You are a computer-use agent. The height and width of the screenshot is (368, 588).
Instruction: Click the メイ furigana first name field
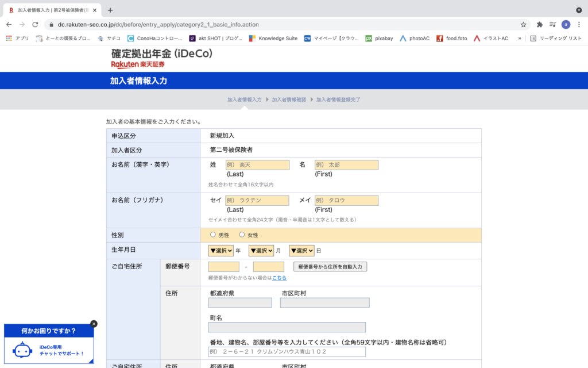tap(346, 201)
